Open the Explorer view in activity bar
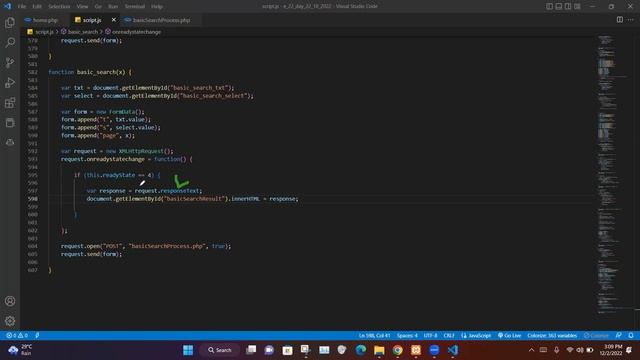The width and height of the screenshot is (640, 360). click(x=10, y=22)
